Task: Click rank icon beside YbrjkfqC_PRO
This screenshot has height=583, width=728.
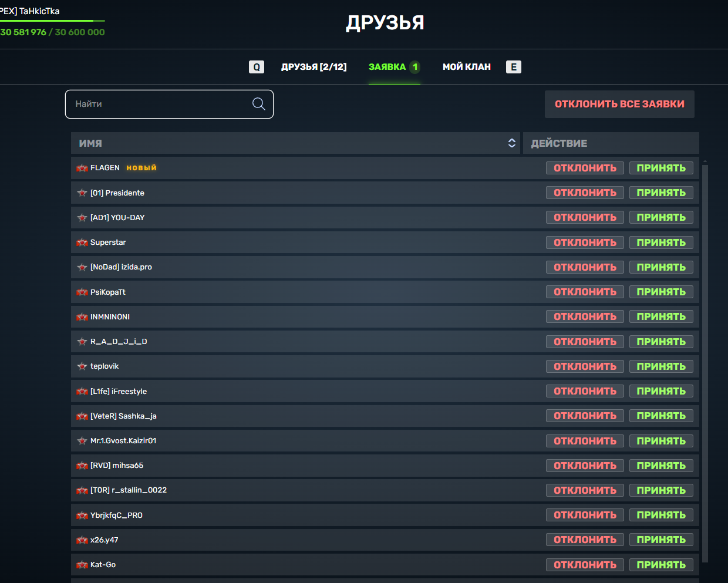Action: pyautogui.click(x=82, y=515)
